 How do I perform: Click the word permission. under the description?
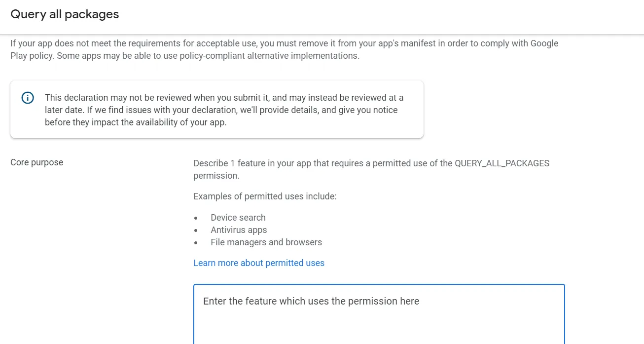coord(216,176)
